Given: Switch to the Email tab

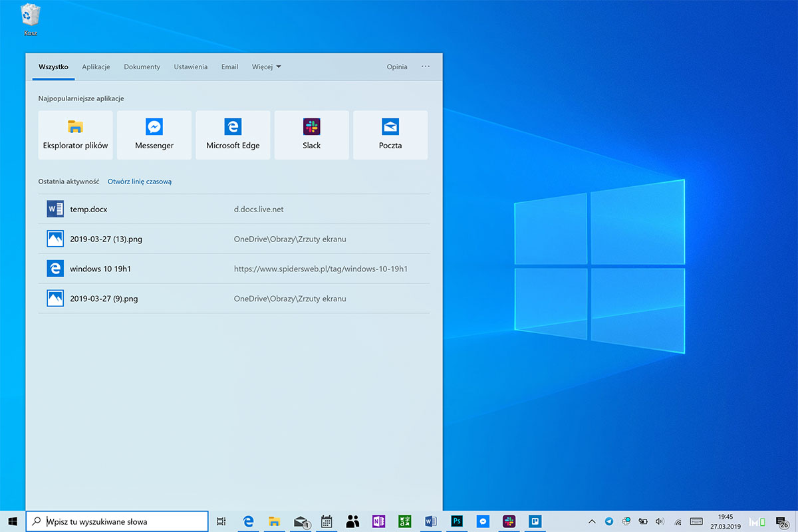Looking at the screenshot, I should click(230, 66).
